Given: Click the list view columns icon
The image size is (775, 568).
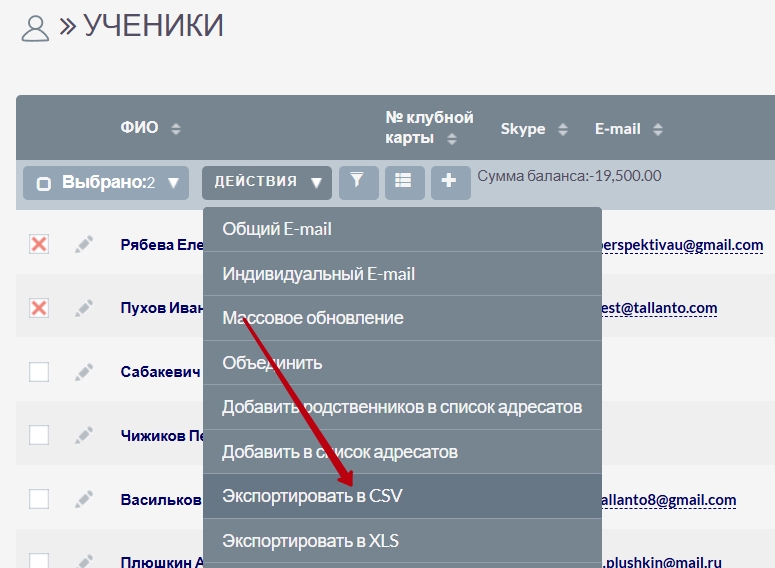Looking at the screenshot, I should coord(404,182).
